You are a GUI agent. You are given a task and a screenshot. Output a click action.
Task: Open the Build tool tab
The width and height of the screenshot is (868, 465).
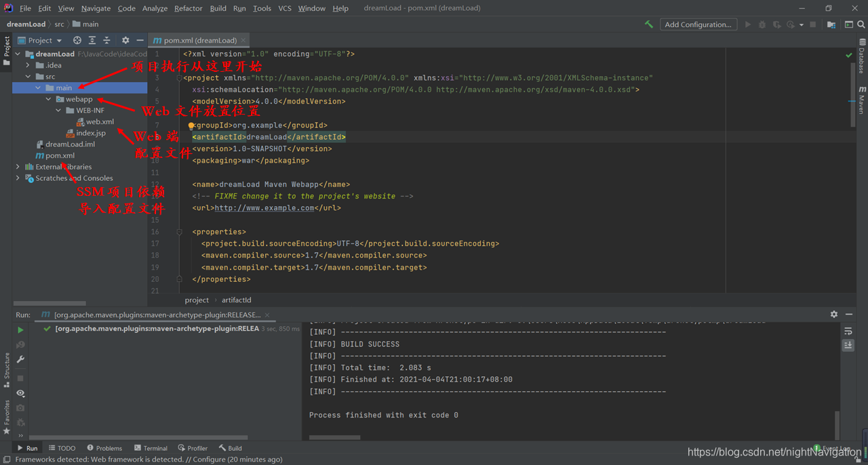coord(230,448)
